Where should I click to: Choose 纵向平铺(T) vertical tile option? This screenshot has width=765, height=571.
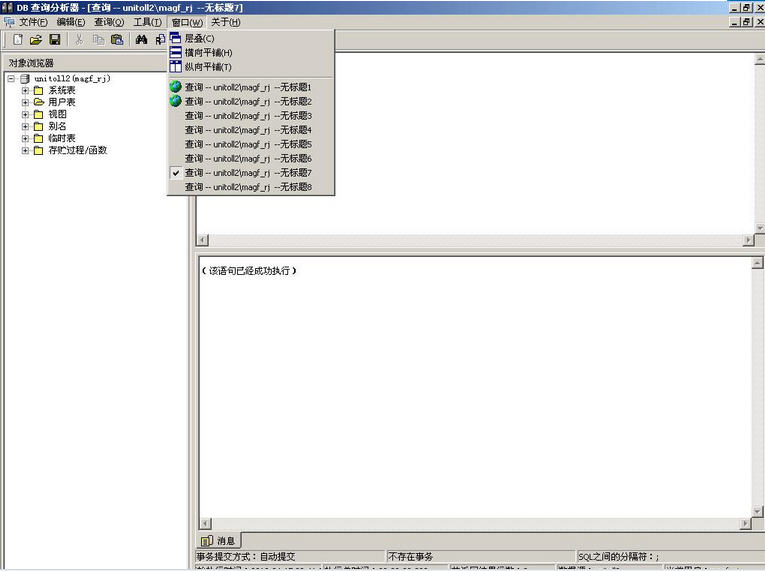[x=208, y=67]
